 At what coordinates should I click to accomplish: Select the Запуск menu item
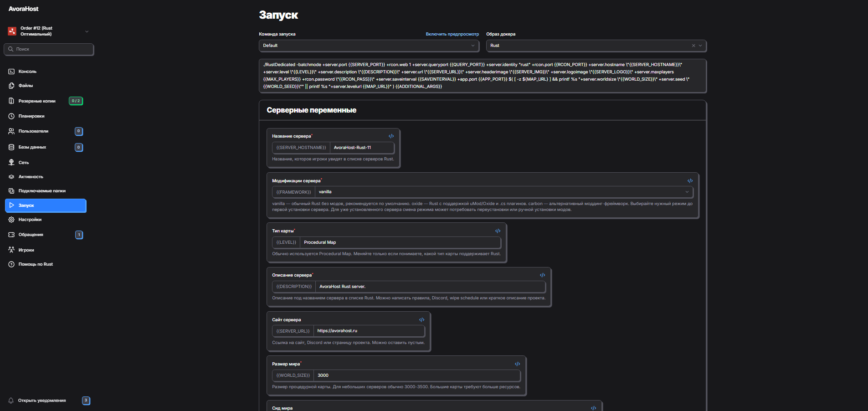tap(46, 205)
